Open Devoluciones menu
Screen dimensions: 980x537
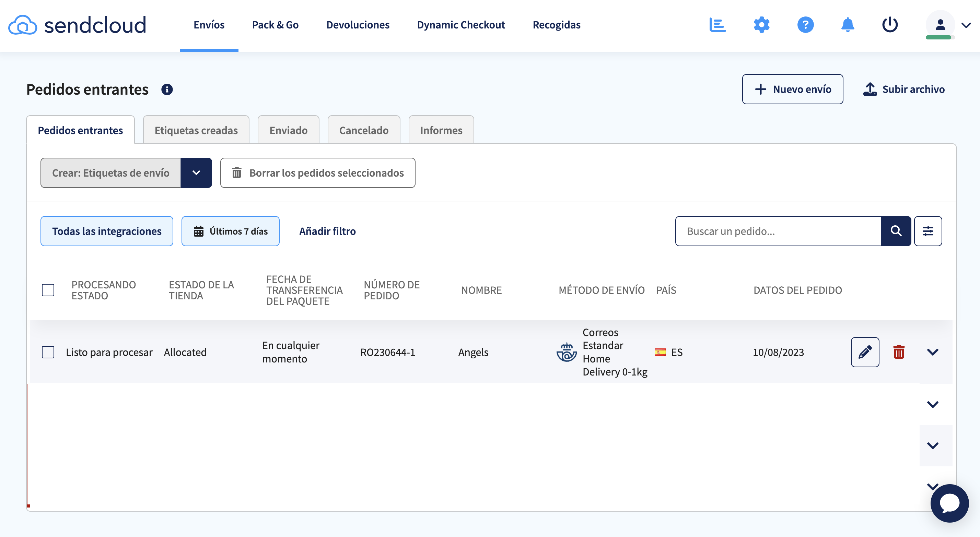coord(358,25)
